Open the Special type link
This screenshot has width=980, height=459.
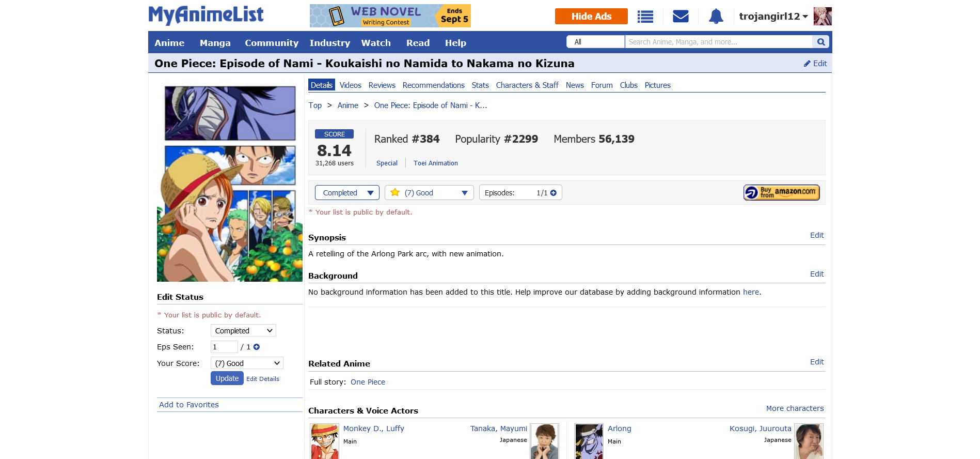tap(387, 163)
